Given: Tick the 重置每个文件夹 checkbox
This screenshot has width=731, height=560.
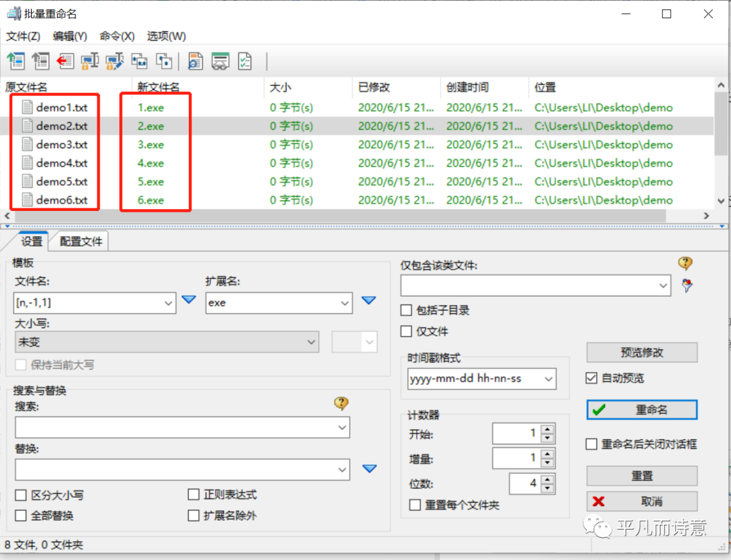Looking at the screenshot, I should coord(415,505).
